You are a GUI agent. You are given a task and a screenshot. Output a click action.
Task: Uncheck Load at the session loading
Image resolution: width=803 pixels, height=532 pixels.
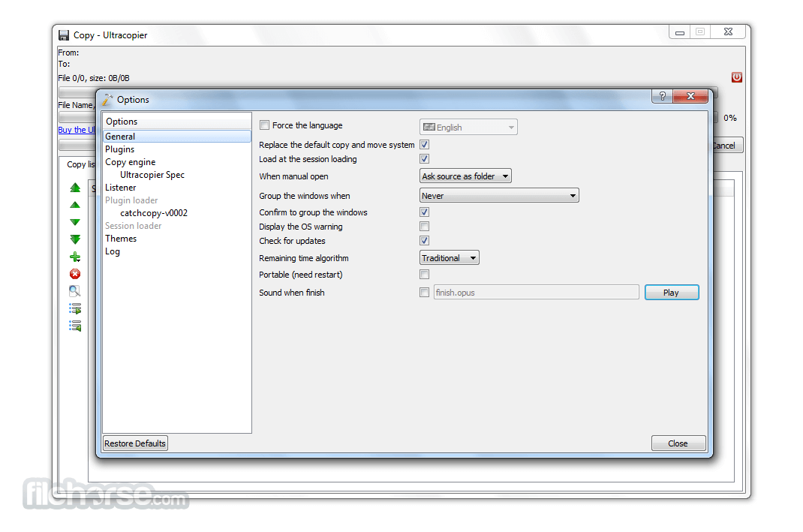[424, 159]
